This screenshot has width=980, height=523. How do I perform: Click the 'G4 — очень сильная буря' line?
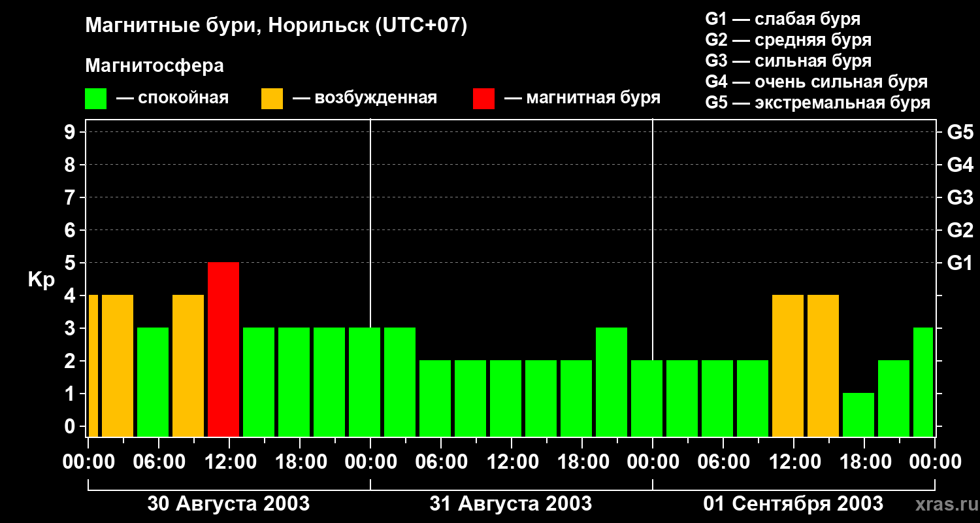click(817, 82)
